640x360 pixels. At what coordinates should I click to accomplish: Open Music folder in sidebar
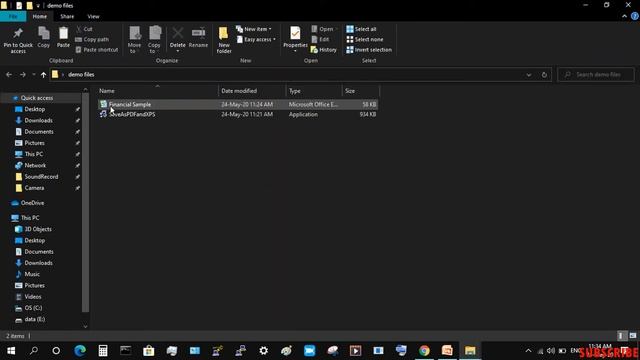click(32, 274)
